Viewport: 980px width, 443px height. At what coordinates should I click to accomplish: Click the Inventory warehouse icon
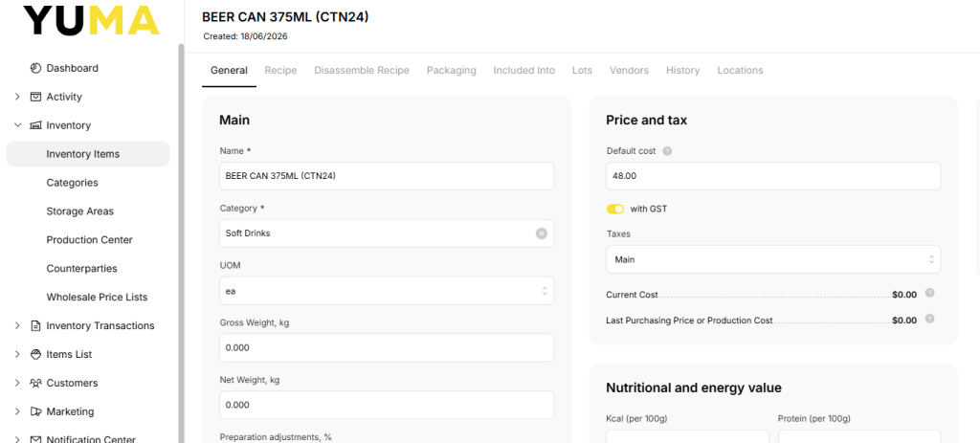(35, 125)
